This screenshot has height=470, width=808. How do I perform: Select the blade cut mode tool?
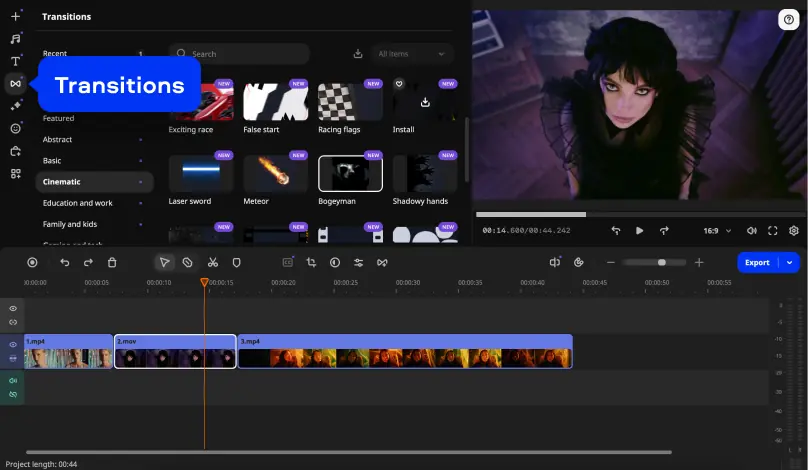click(188, 262)
